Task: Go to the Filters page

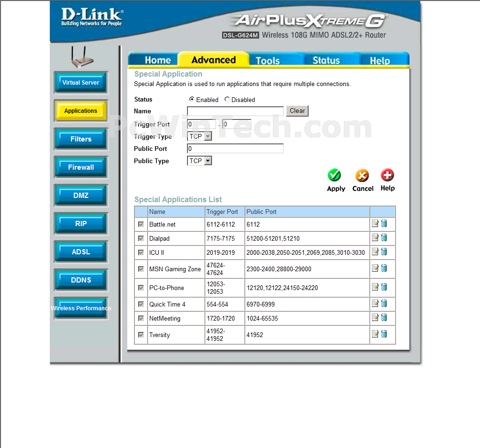Action: point(81,139)
